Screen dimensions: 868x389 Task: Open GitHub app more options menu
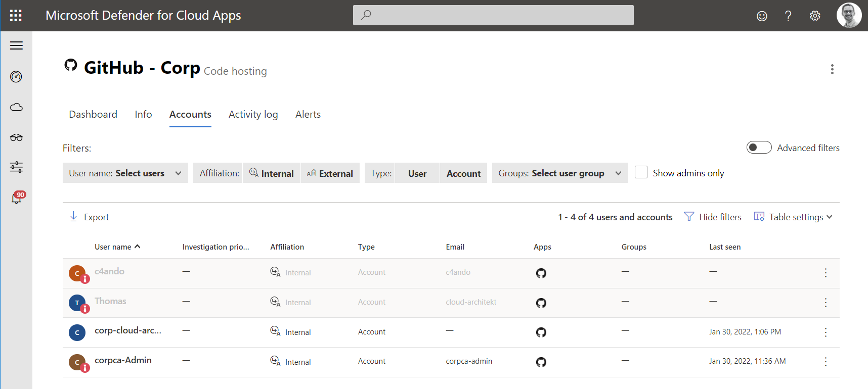(x=832, y=69)
